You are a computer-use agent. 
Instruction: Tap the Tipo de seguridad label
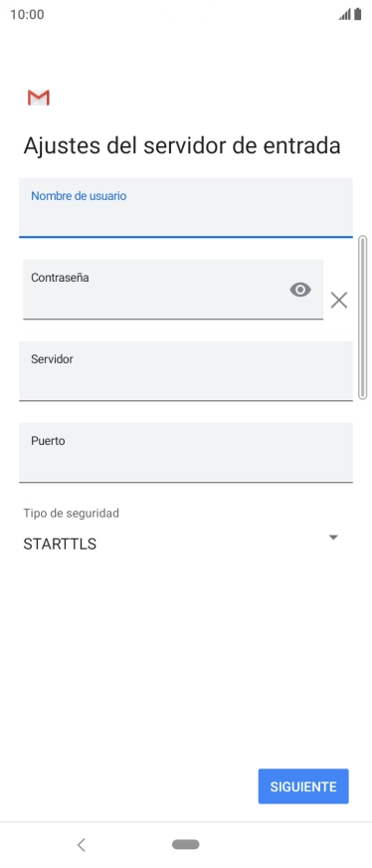72,514
